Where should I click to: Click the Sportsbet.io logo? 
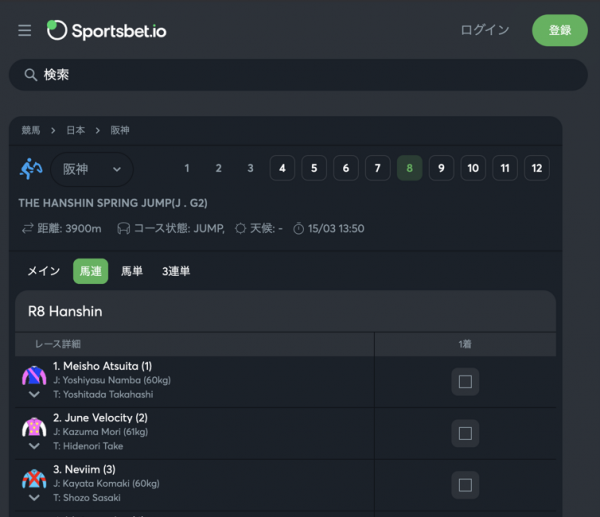pos(106,30)
